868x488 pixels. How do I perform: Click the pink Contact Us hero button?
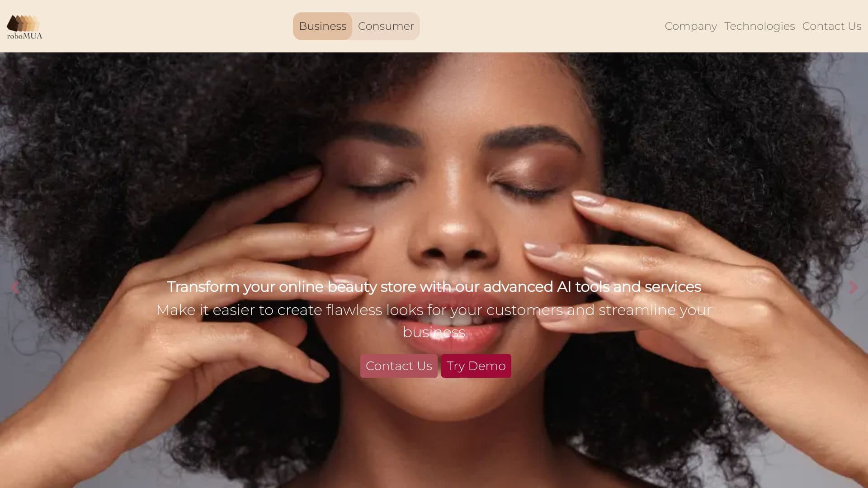[399, 366]
